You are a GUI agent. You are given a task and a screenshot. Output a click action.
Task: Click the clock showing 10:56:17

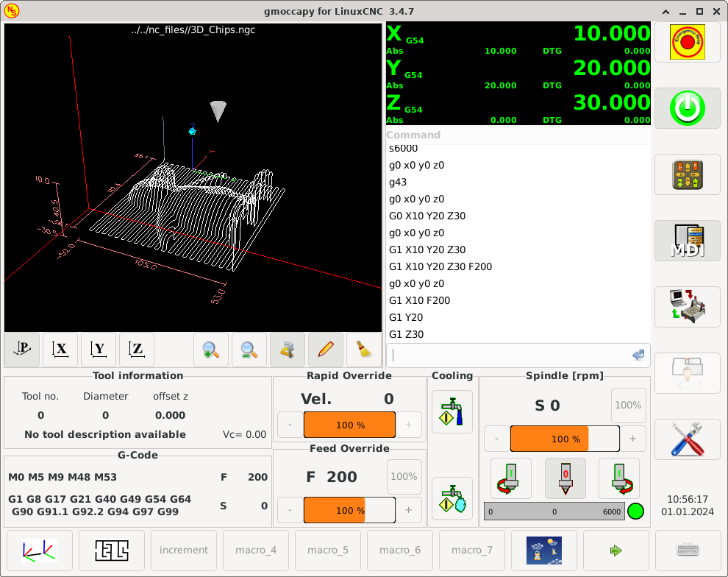pos(687,500)
